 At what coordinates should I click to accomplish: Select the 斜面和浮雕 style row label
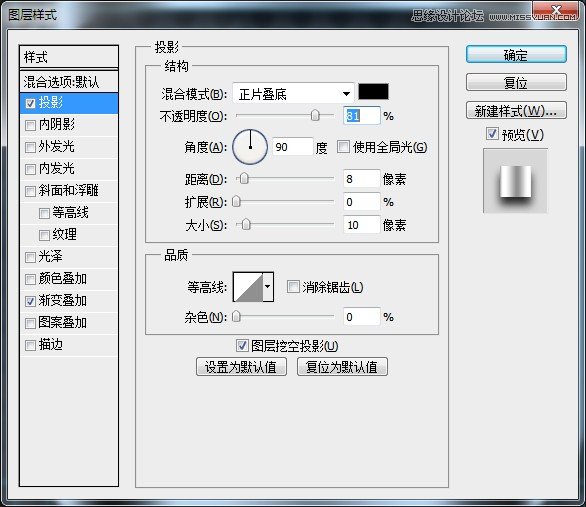click(68, 191)
